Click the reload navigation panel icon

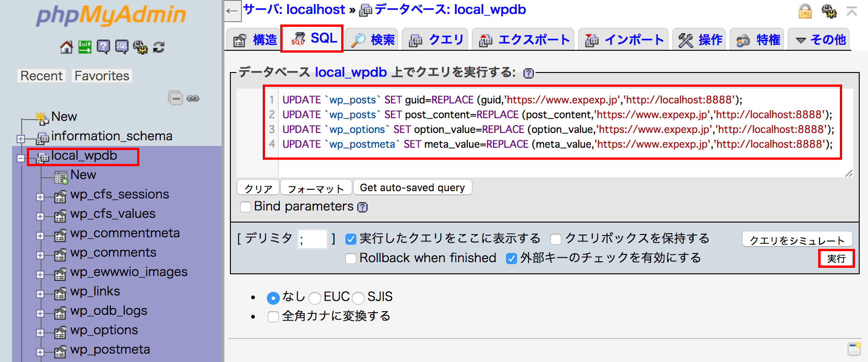click(159, 47)
